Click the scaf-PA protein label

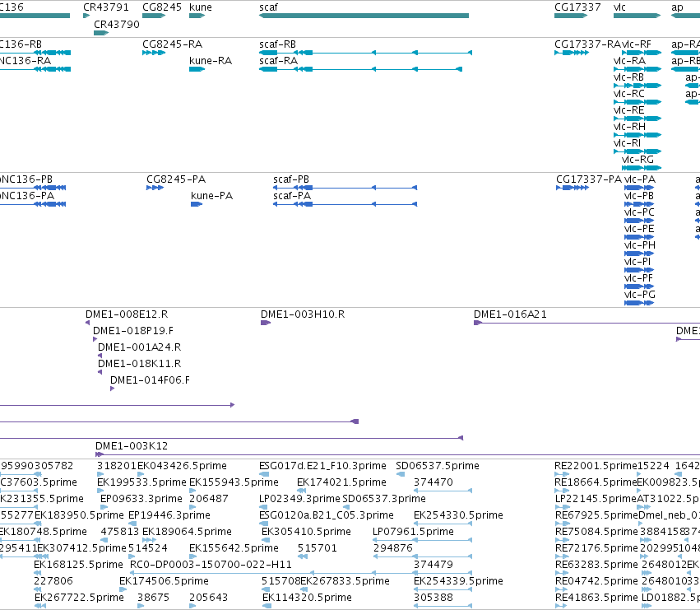click(292, 196)
